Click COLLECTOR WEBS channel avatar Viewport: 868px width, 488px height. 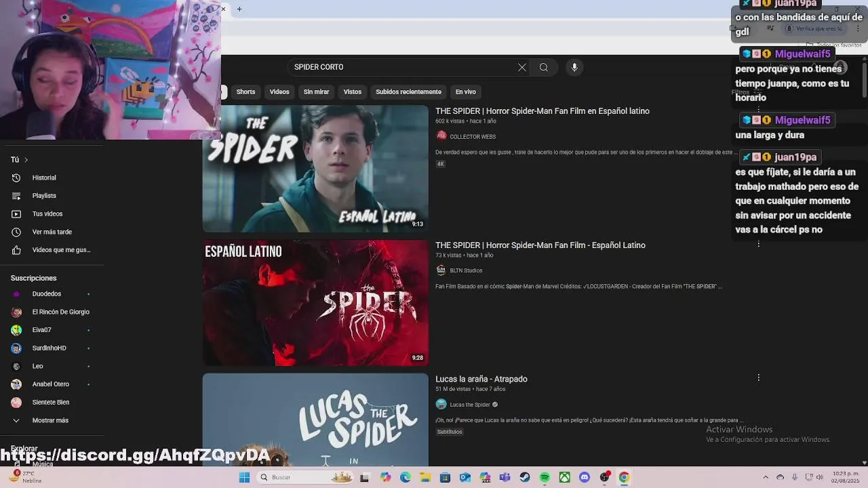[441, 136]
